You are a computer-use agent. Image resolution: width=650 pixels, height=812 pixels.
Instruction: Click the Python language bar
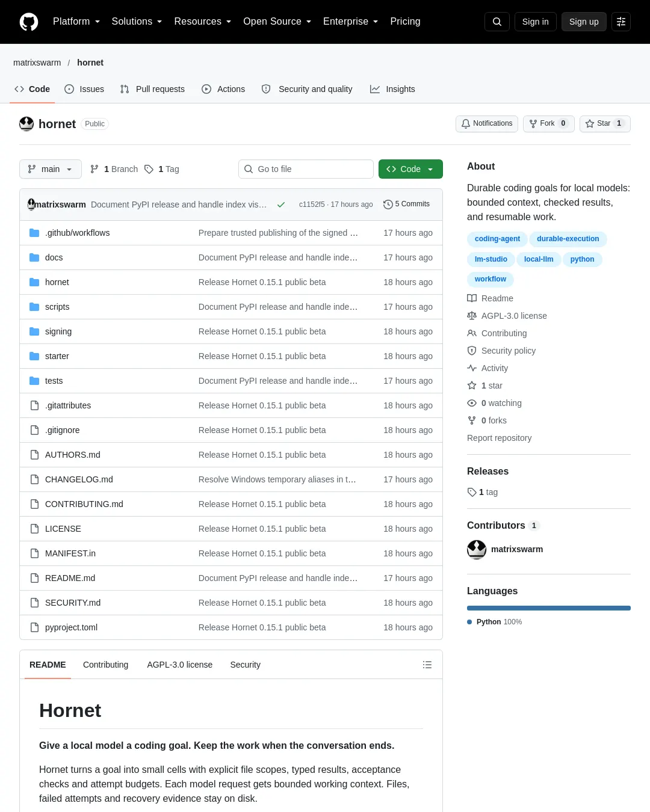549,608
